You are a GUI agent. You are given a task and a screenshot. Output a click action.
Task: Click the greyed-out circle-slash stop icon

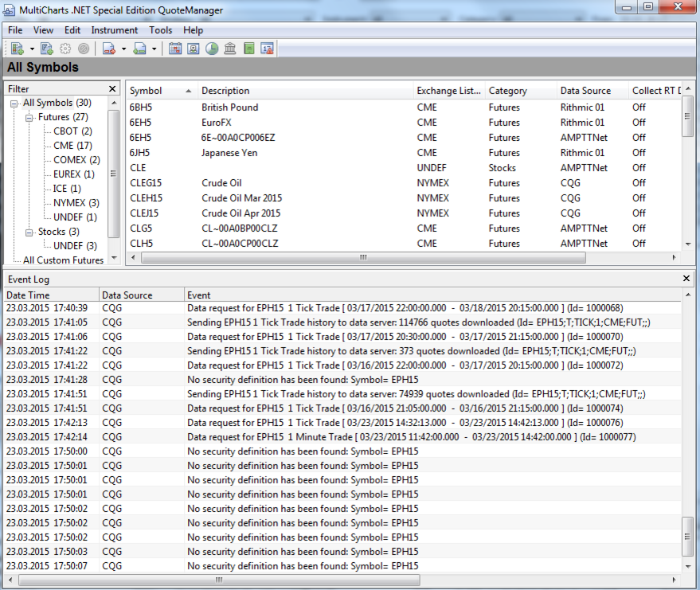[84, 49]
